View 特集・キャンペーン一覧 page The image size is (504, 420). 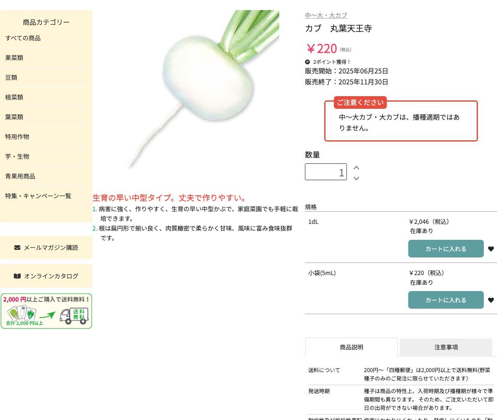[x=38, y=196]
